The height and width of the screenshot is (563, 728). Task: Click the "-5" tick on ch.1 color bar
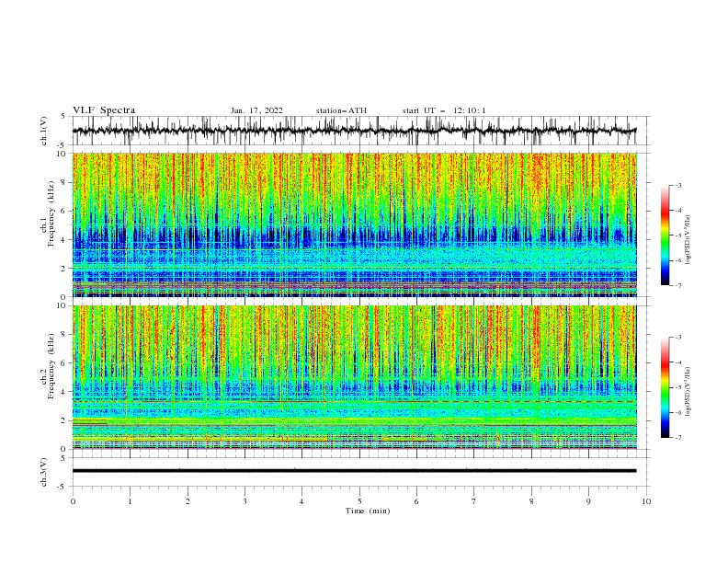(678, 236)
